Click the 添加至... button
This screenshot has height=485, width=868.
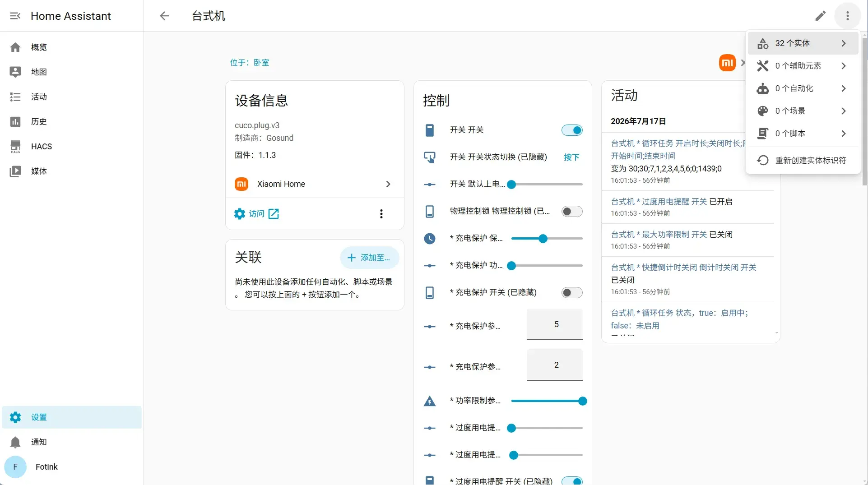point(369,258)
